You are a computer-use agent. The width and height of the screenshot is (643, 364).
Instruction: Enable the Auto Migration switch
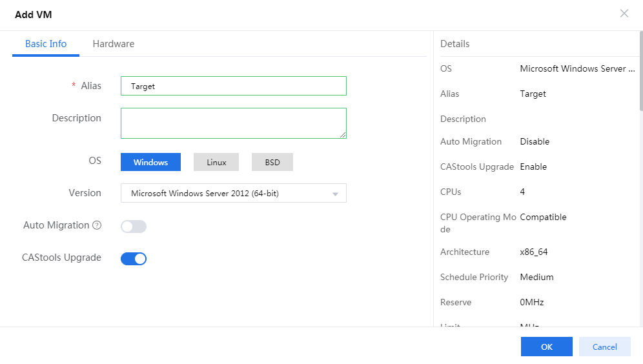click(134, 227)
